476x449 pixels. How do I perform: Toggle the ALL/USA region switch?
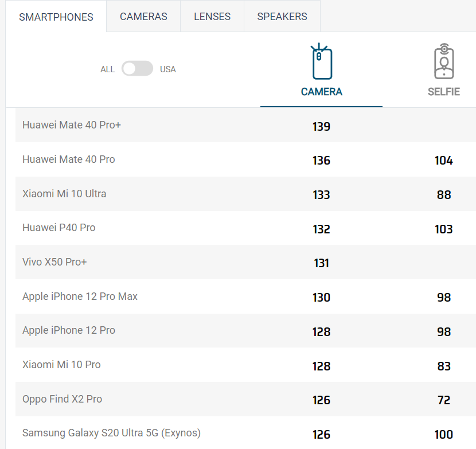[x=138, y=69]
